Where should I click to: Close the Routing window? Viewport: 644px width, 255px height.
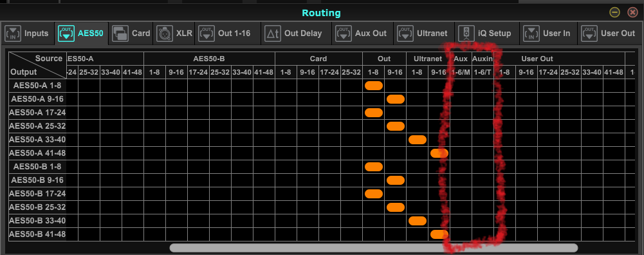pyautogui.click(x=633, y=12)
